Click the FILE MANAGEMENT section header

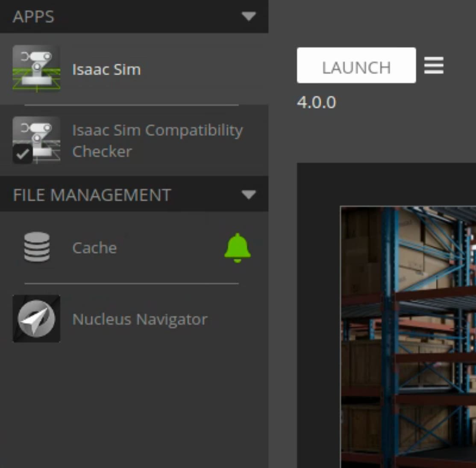[x=134, y=194]
